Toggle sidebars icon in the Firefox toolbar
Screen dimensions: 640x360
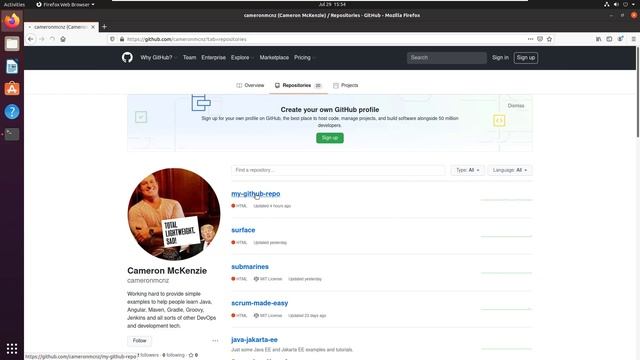pyautogui.click(x=609, y=39)
